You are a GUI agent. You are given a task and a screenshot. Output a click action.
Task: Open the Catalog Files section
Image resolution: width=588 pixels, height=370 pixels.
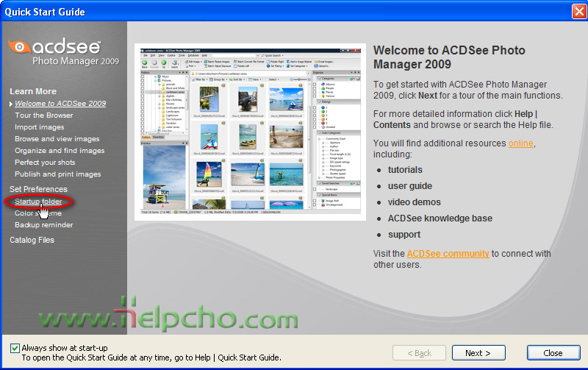point(32,240)
